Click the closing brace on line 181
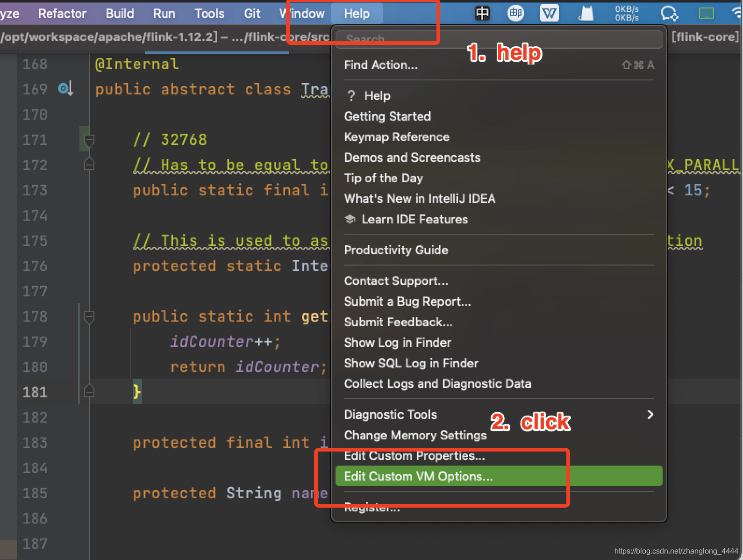Viewport: 743px width, 560px height. point(137,391)
